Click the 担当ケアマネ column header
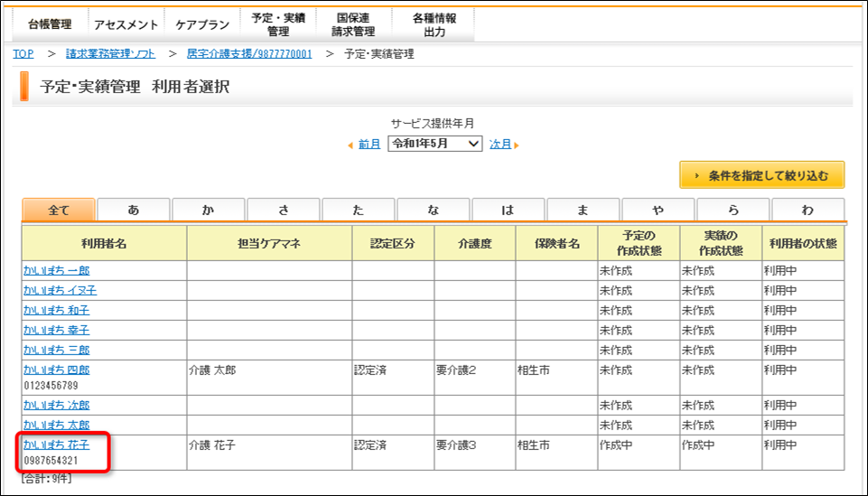868x496 pixels. coord(269,243)
